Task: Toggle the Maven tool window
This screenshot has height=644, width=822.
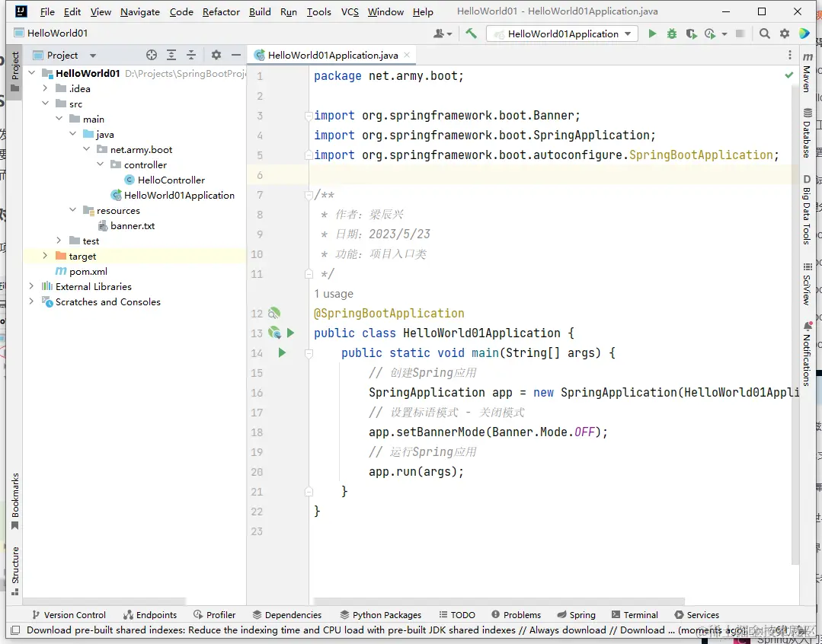Action: 807,73
